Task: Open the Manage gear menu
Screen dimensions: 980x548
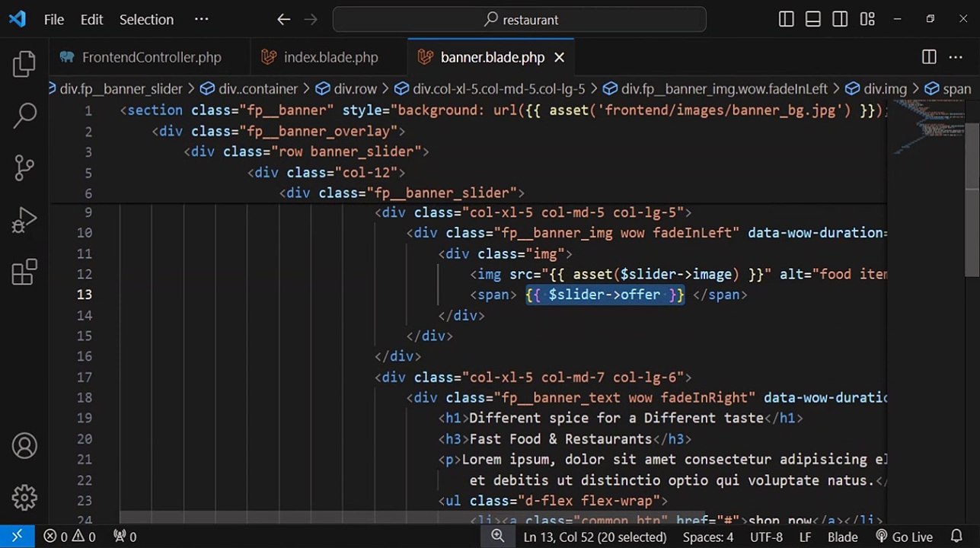Action: click(24, 497)
